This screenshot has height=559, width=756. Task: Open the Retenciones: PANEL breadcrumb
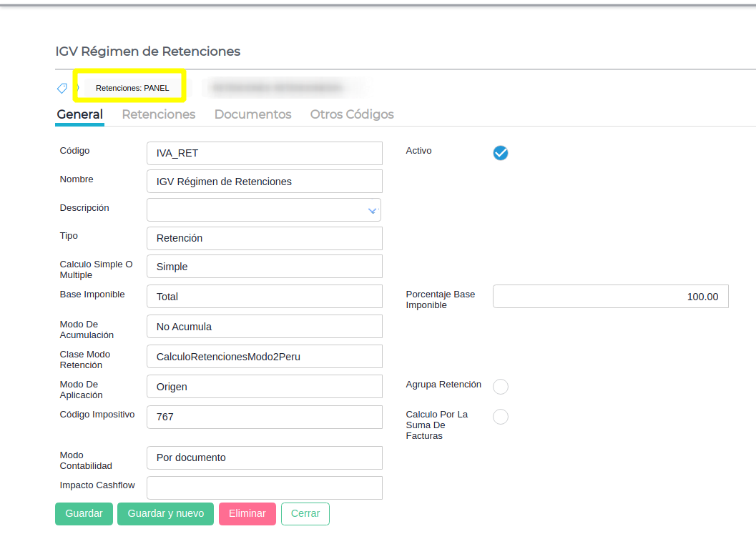tap(132, 88)
